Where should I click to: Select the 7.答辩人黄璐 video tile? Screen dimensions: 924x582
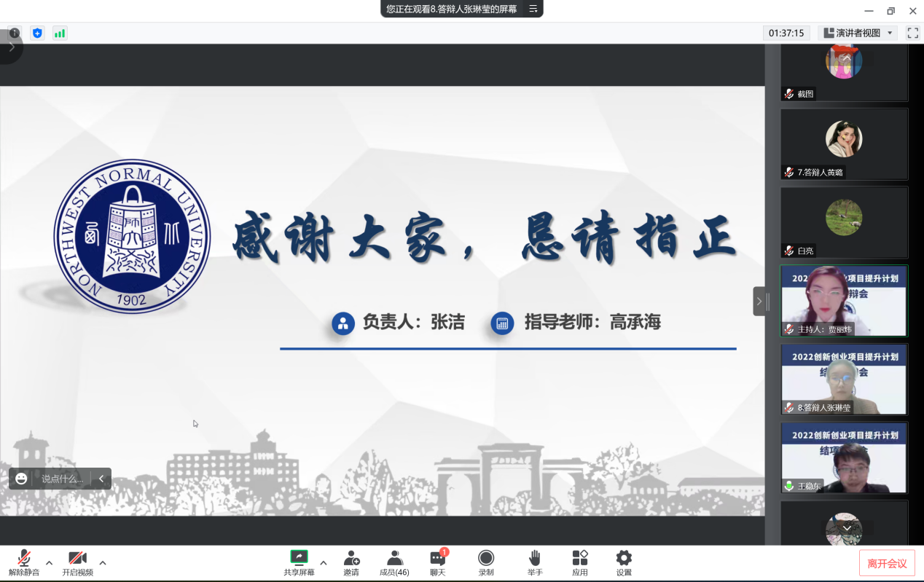pos(844,144)
